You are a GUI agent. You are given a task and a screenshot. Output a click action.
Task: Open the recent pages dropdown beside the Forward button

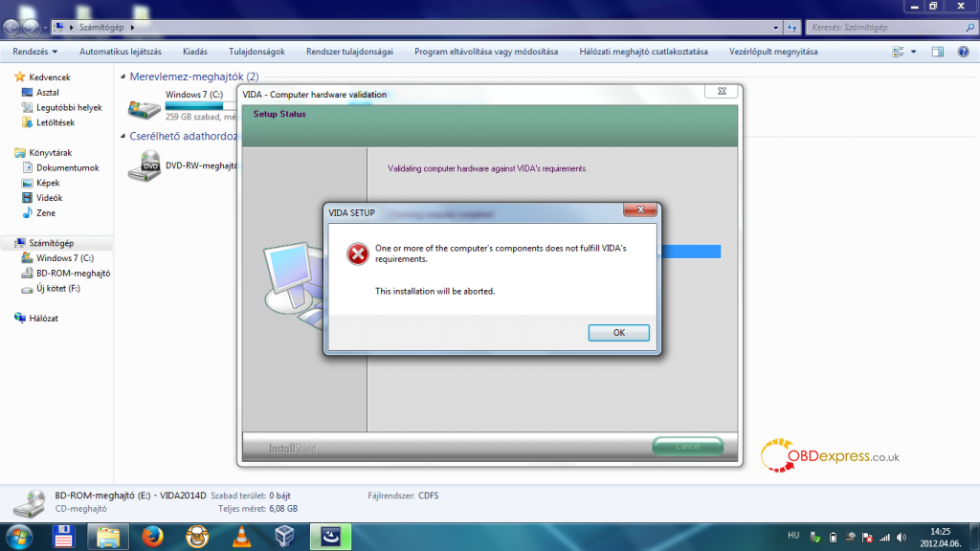coord(45,28)
